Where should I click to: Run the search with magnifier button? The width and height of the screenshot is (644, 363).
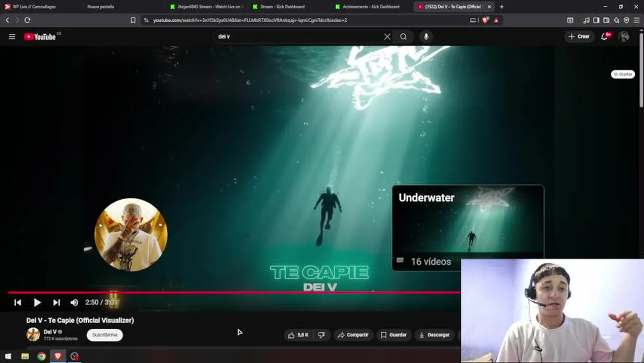point(404,36)
